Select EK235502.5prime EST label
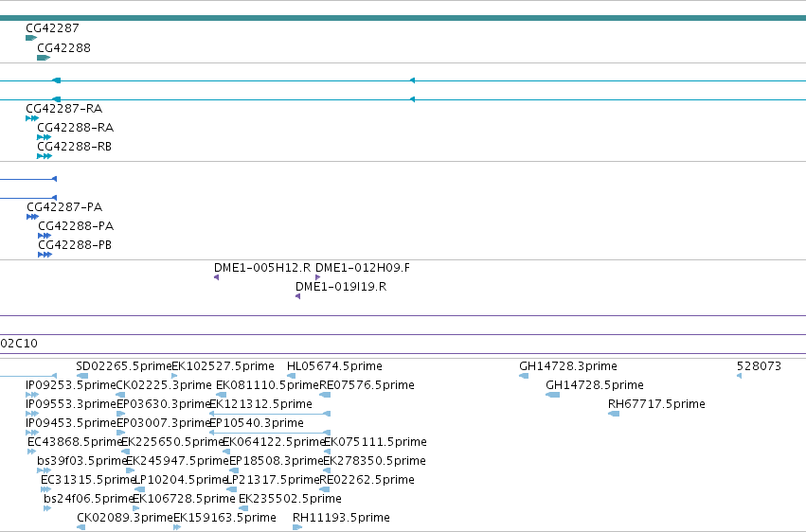 tap(290, 499)
